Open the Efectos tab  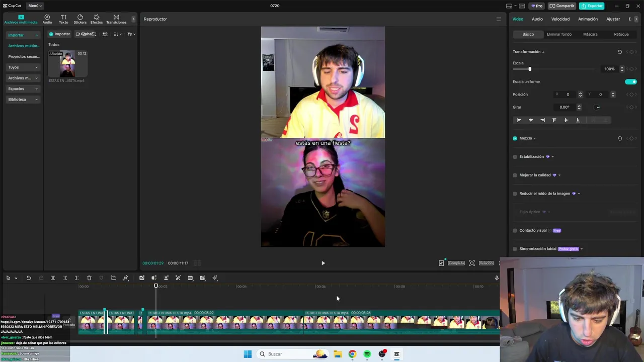pyautogui.click(x=97, y=19)
